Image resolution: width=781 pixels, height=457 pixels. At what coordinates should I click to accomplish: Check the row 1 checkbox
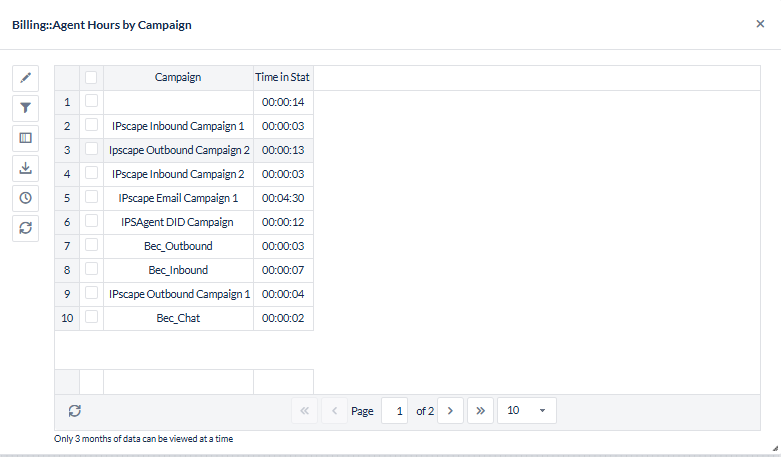coord(91,101)
